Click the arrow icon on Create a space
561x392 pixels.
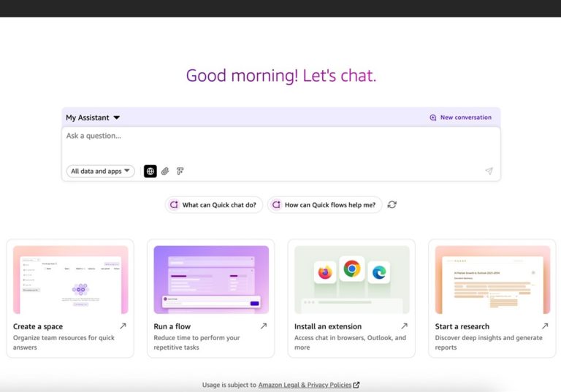pyautogui.click(x=123, y=326)
